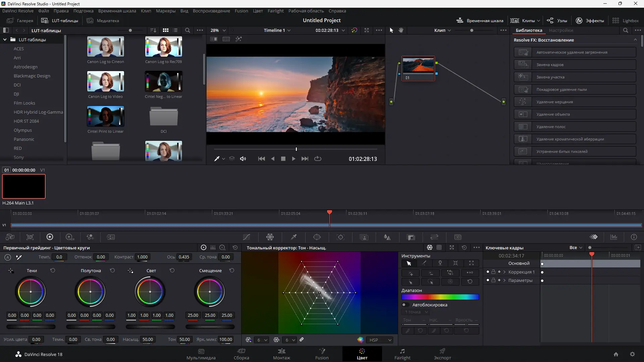
Task: Open the Tracker palette icon
Action: coord(340,237)
